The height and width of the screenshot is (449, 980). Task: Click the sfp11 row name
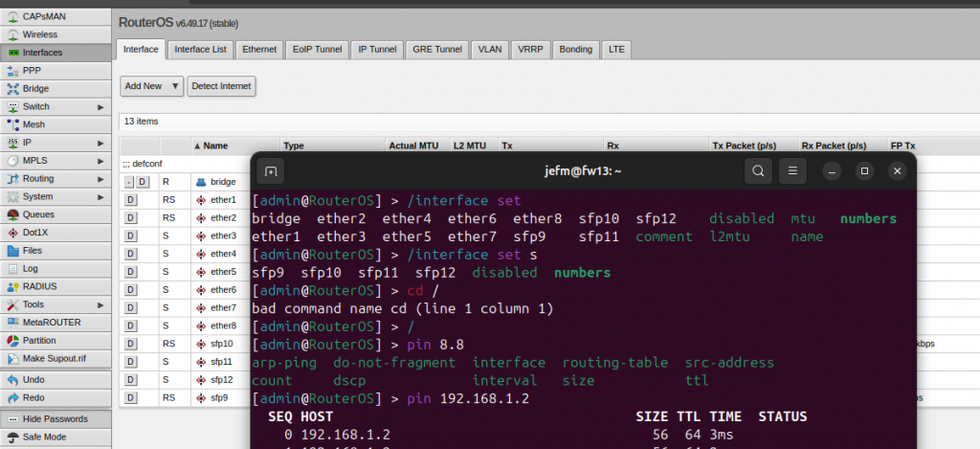click(x=221, y=362)
